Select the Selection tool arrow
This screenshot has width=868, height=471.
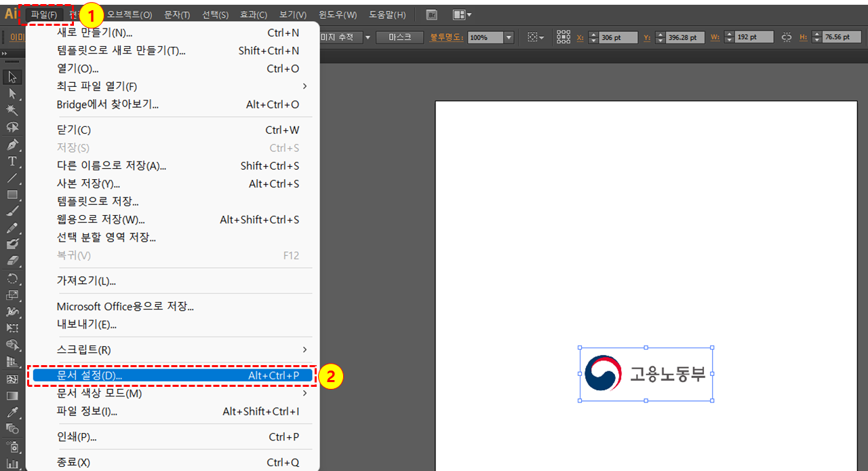(12, 77)
